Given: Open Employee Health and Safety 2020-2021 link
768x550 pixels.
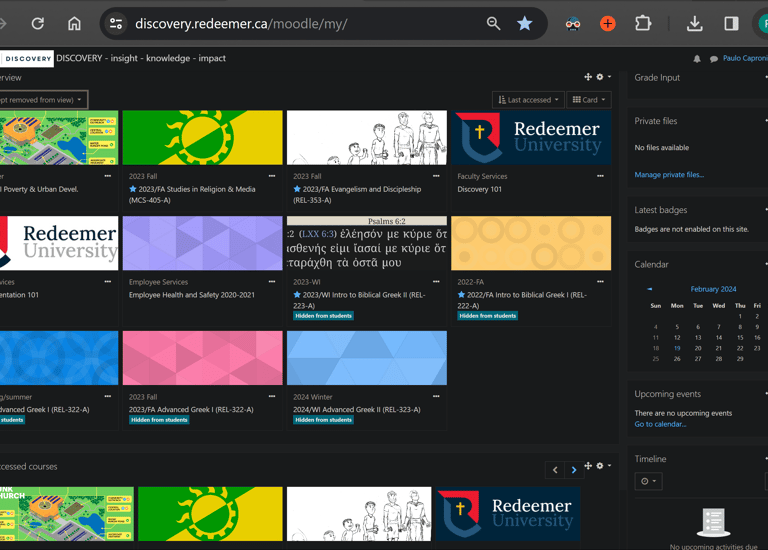Looking at the screenshot, I should 192,295.
